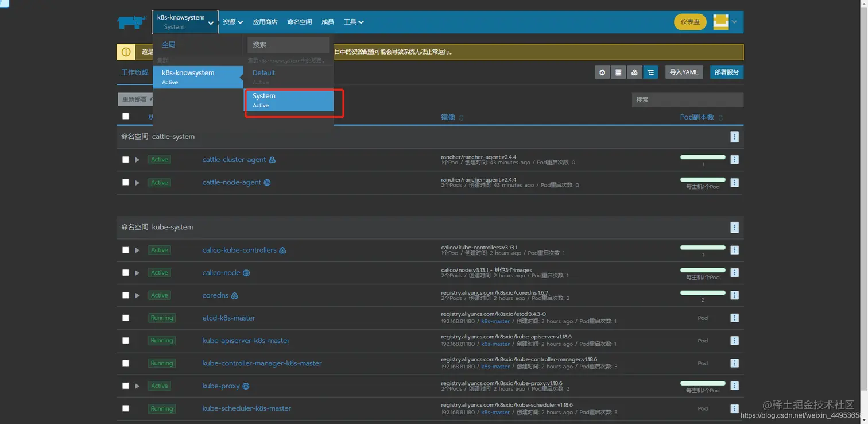Check the cattle-node-agent row checkbox
Image resolution: width=868 pixels, height=424 pixels.
click(126, 182)
